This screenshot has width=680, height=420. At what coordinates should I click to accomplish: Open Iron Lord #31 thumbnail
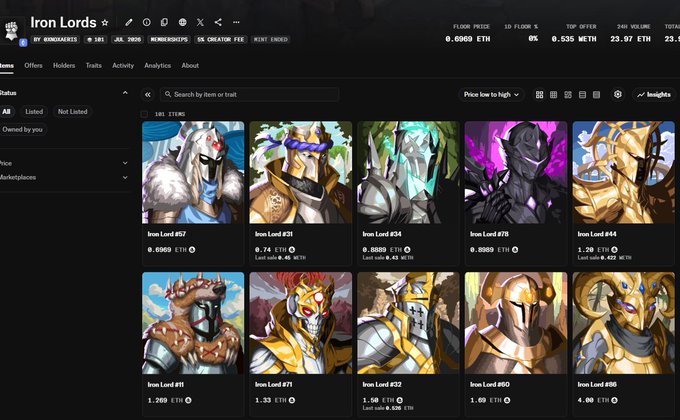point(301,173)
